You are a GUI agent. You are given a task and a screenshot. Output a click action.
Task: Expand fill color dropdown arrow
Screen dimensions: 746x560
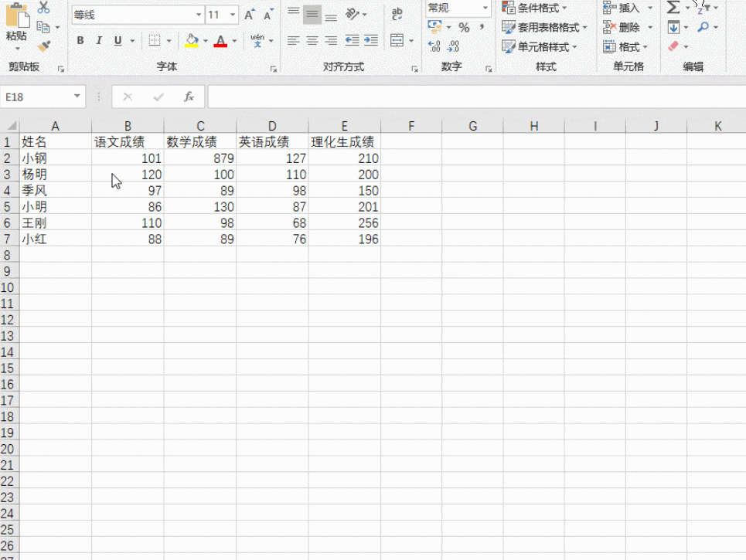[206, 41]
